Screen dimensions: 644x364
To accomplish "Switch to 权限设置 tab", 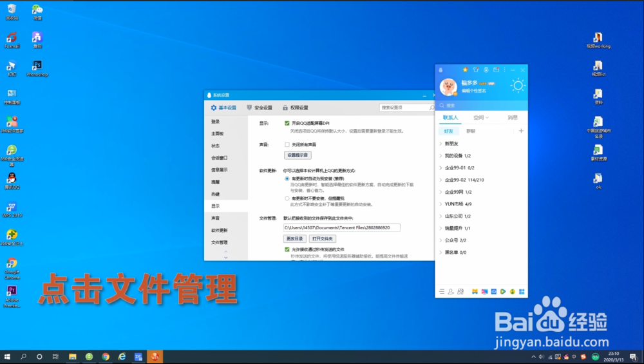I will coord(296,108).
